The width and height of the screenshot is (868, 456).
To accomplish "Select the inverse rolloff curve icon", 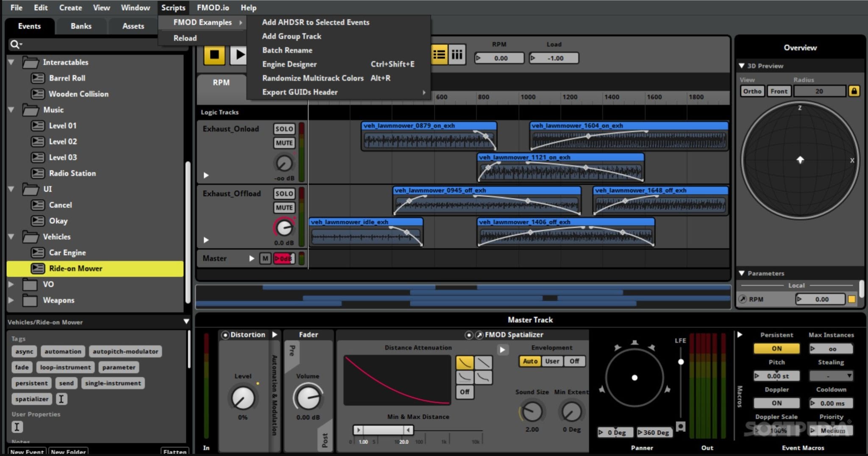I will [465, 377].
